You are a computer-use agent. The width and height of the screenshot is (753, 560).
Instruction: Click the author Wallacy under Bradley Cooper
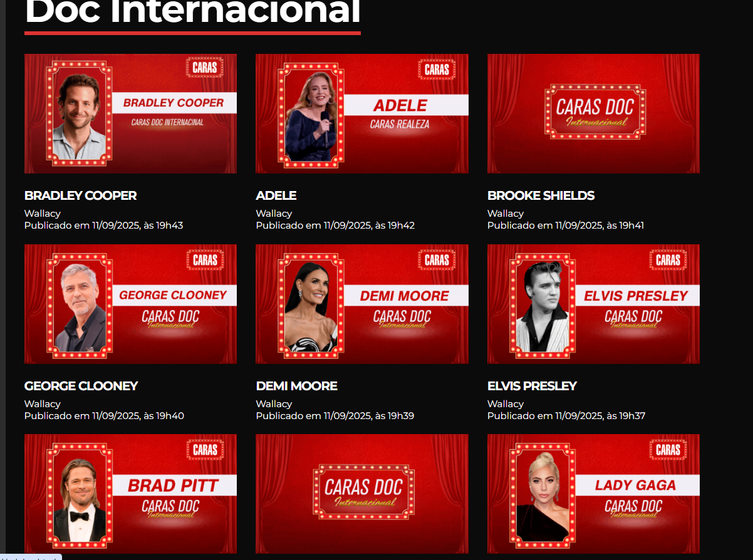(x=43, y=214)
